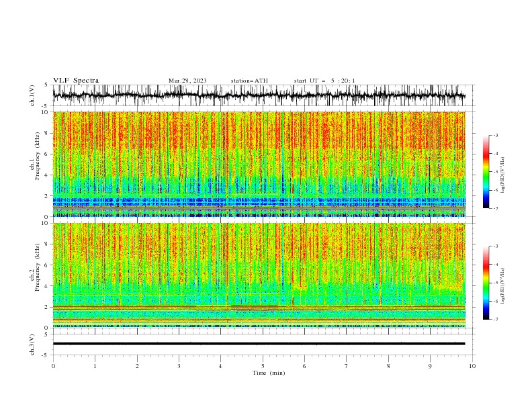Click the ch.2 "Frequency (kHz)" axis label
Screen dimensions: 532x411
(x=38, y=267)
